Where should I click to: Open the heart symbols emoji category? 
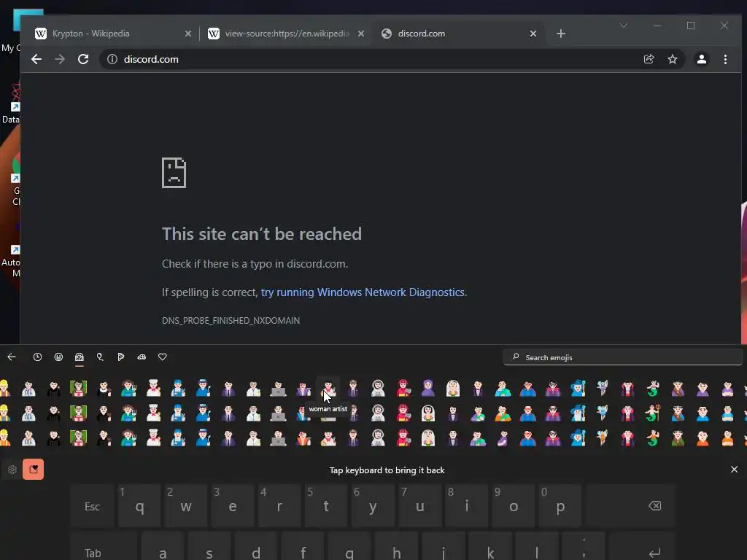click(163, 357)
